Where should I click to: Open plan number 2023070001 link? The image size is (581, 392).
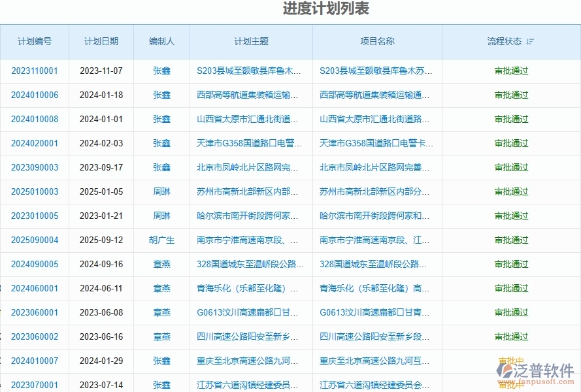click(x=34, y=385)
